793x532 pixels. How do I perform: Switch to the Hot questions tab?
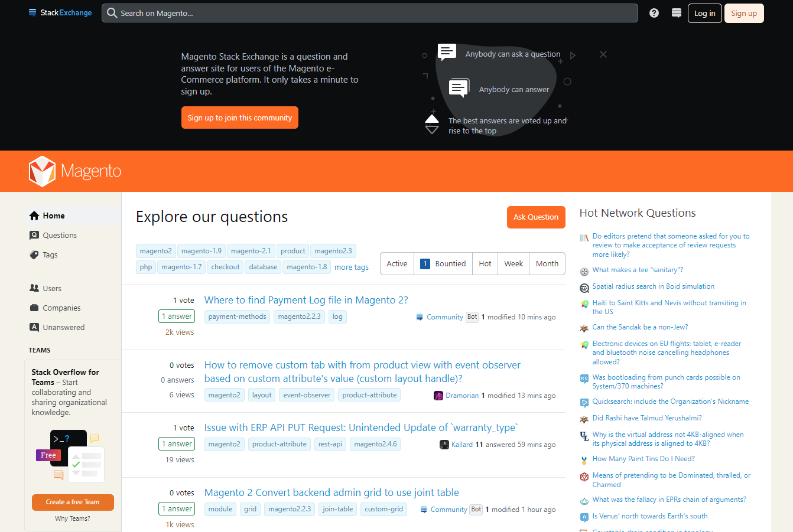tap(485, 263)
